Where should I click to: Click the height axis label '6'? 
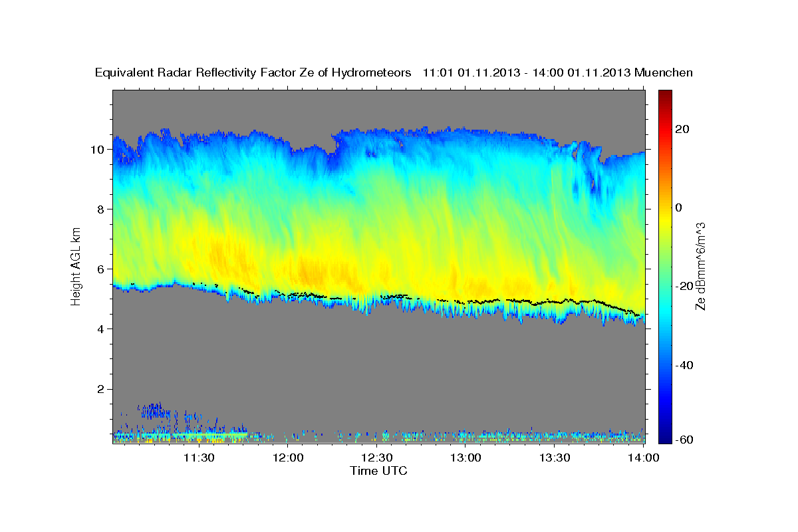pyautogui.click(x=101, y=269)
